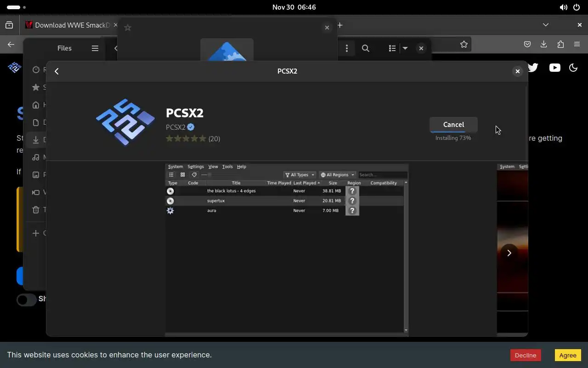Open Firefox extensions menu
The width and height of the screenshot is (588, 368).
pyautogui.click(x=560, y=44)
